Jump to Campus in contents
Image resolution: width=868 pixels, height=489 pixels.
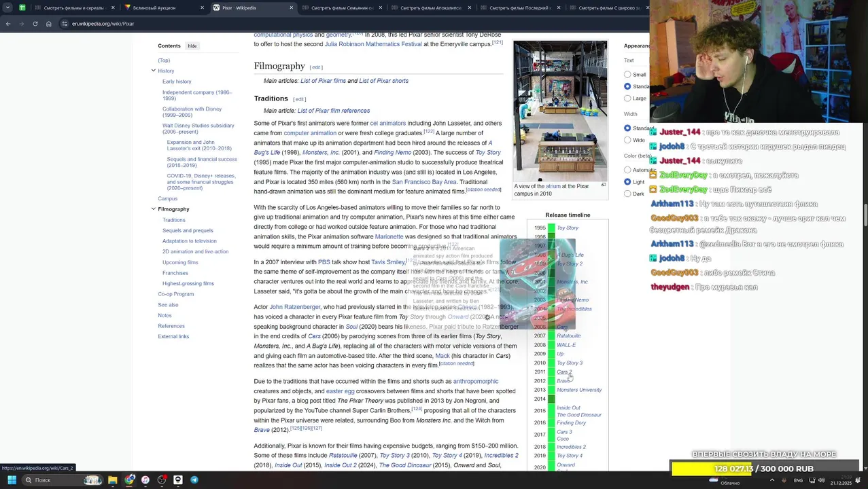coord(168,198)
